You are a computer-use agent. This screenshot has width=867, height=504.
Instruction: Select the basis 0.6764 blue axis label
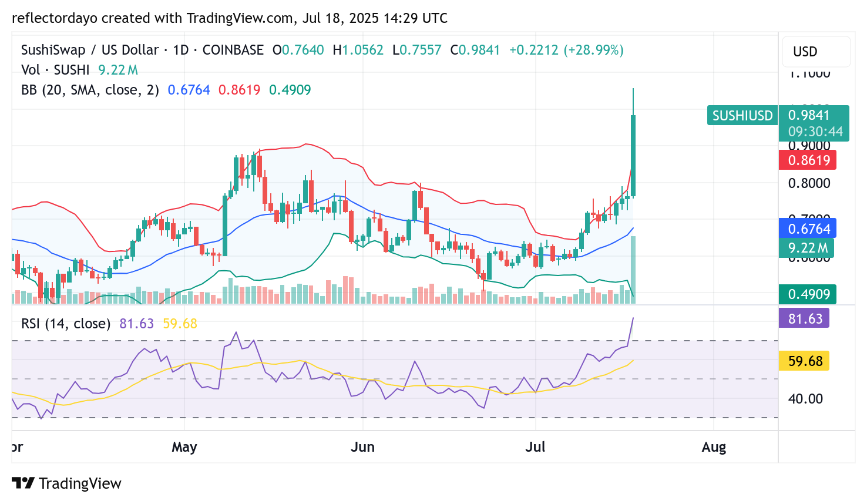tap(808, 229)
